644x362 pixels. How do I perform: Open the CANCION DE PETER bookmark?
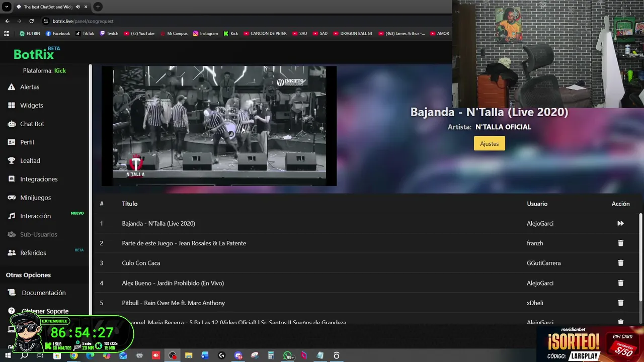[x=265, y=34]
